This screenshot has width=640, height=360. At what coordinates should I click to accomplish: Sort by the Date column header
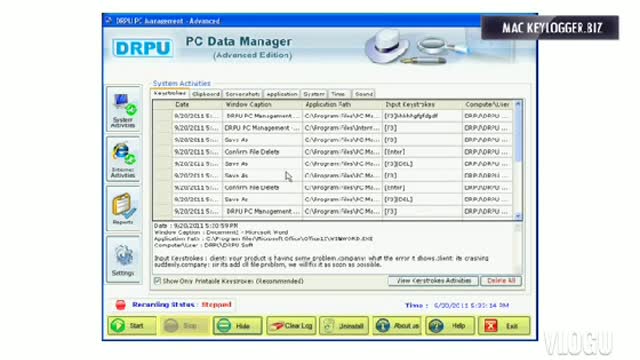[x=198, y=104]
